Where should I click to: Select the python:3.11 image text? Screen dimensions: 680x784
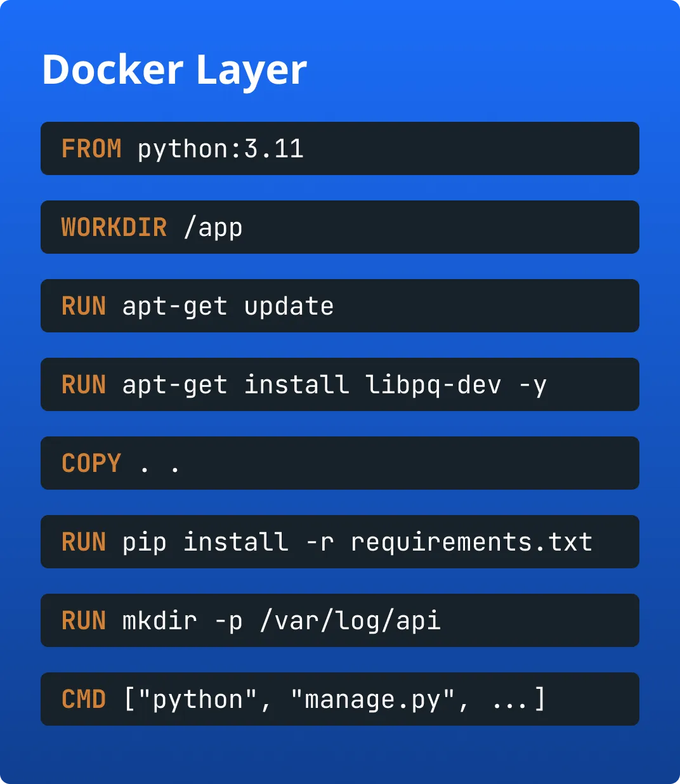click(x=220, y=149)
